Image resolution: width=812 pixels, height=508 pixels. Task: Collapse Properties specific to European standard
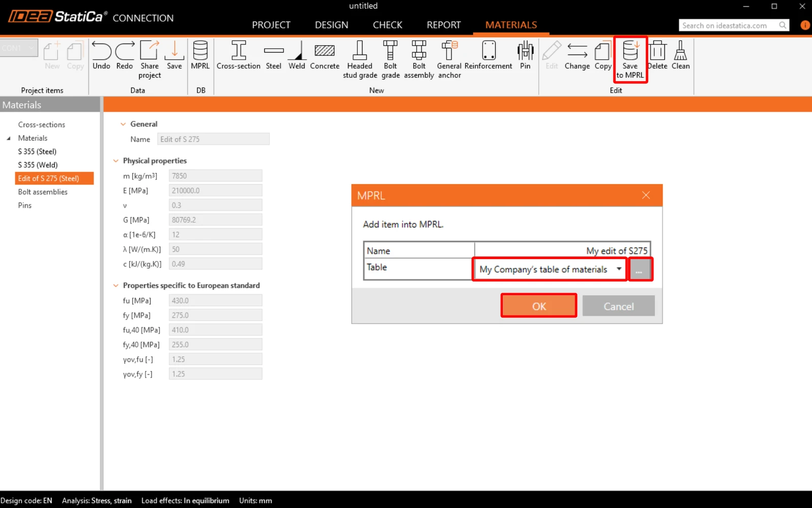[x=116, y=285]
